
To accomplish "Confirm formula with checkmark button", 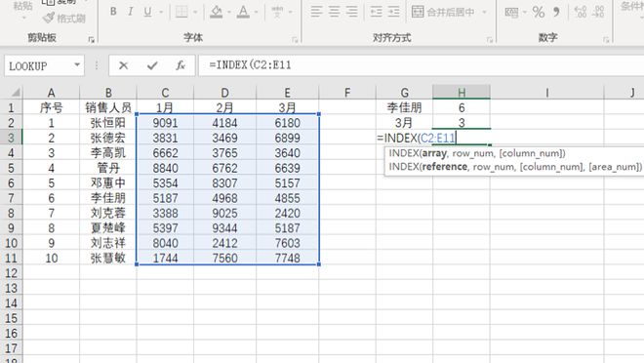I will point(152,65).
